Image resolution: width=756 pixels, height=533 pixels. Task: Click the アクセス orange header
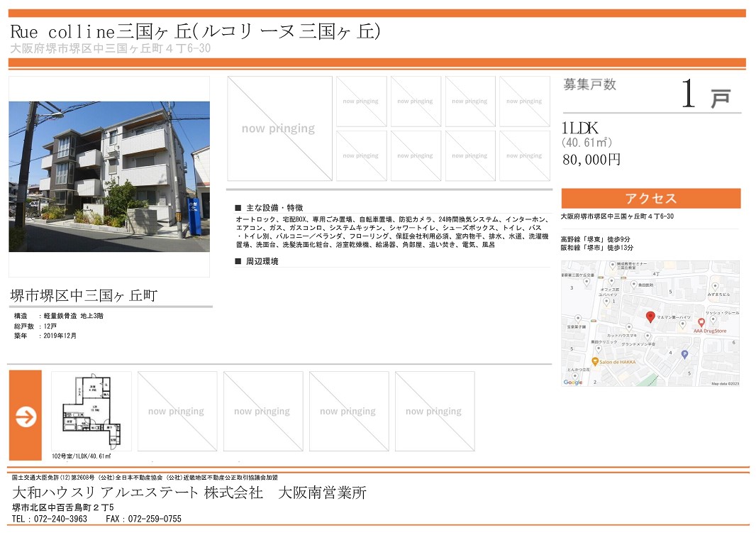click(x=651, y=198)
